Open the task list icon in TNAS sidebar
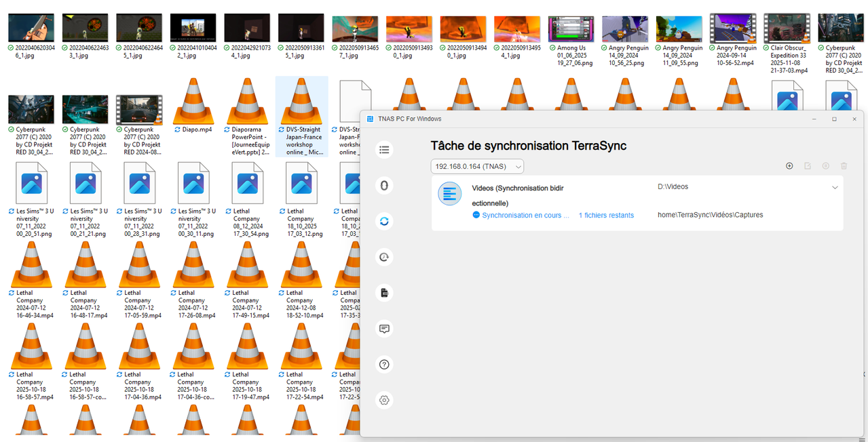Screen dimensions: 868x442 click(x=385, y=150)
